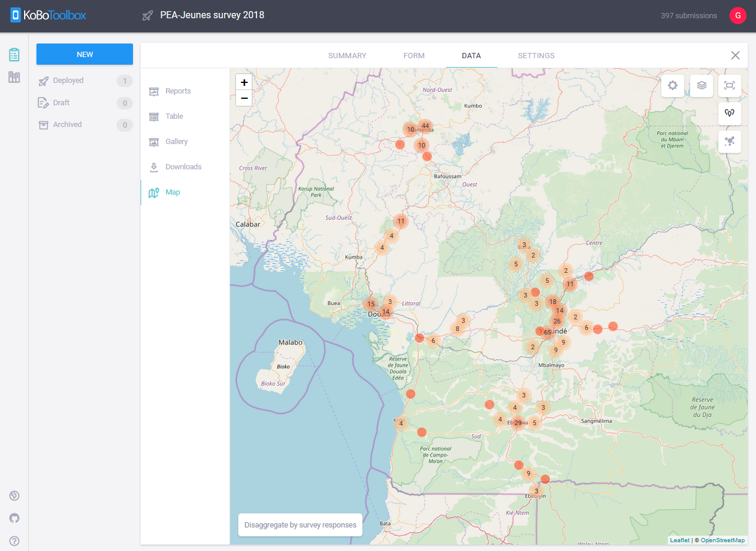This screenshot has width=756, height=551.
Task: Open the Library sidebar icon
Action: coord(14,77)
